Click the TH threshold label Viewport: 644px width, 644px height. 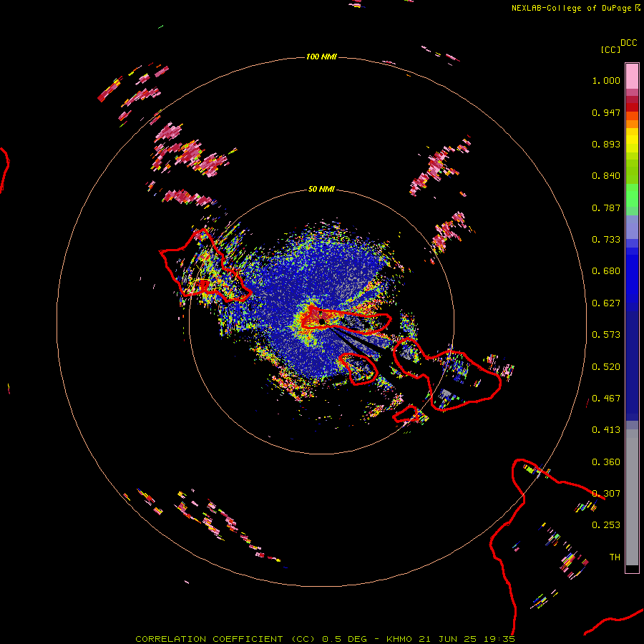[615, 557]
